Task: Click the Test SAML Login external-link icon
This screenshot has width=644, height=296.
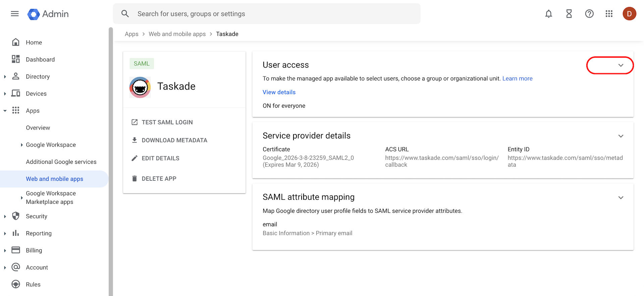Action: click(x=135, y=122)
